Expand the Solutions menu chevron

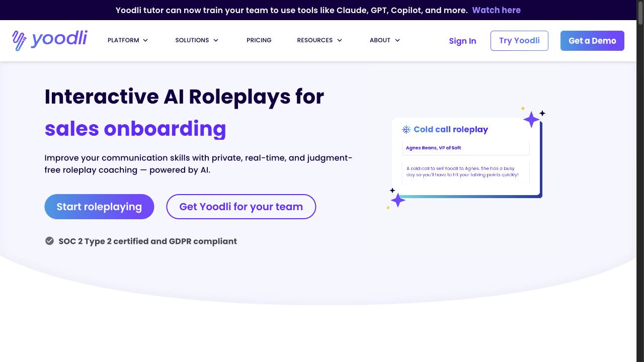point(216,40)
